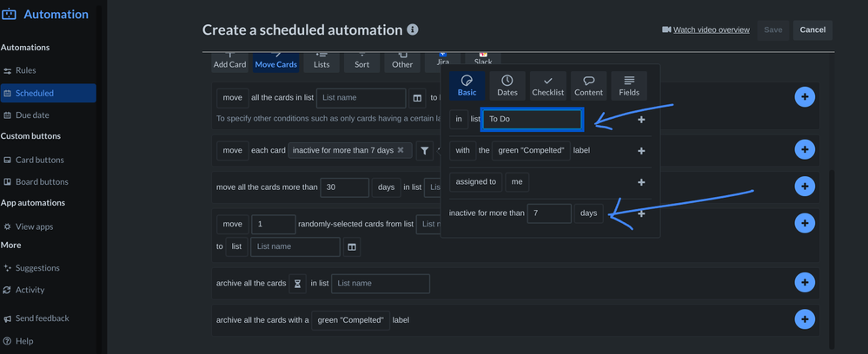Toggle the "with" option before the label

[463, 150]
